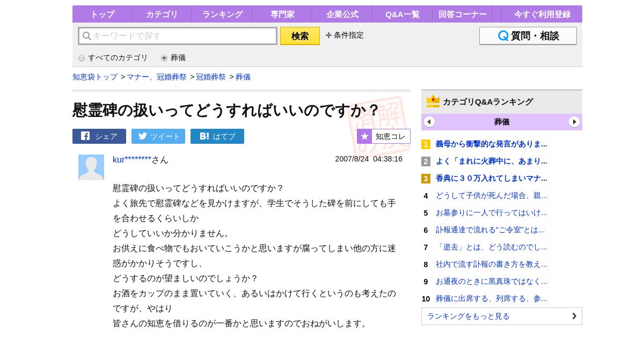Click the user avatar of kur********

click(91, 167)
